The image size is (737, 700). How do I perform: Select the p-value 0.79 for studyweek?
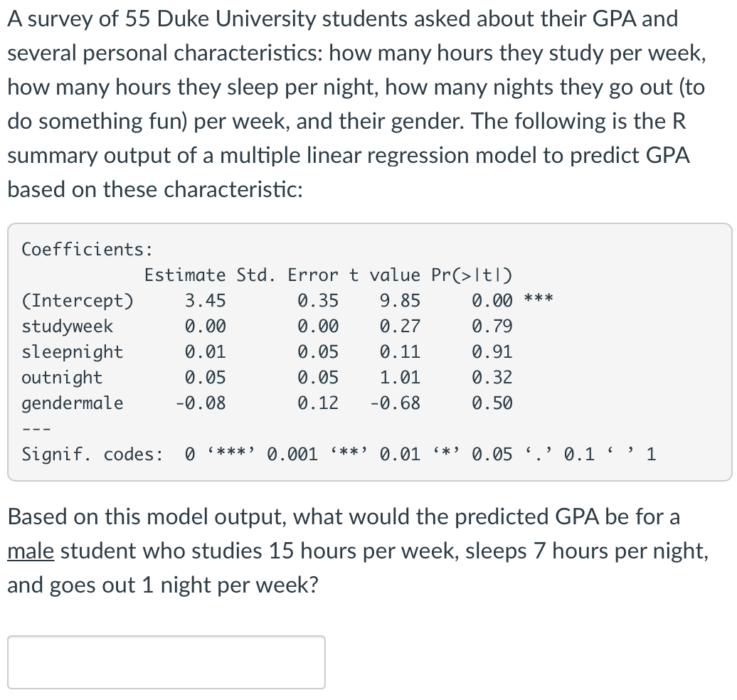492,326
